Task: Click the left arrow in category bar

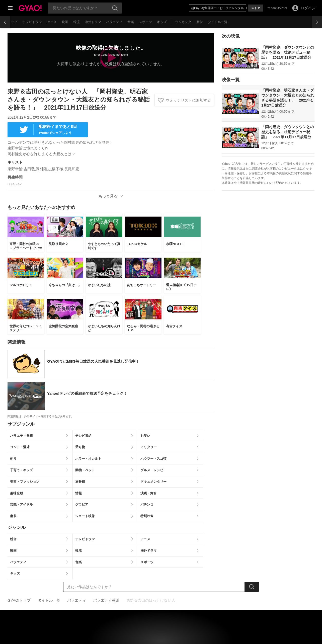Action: point(5,22)
